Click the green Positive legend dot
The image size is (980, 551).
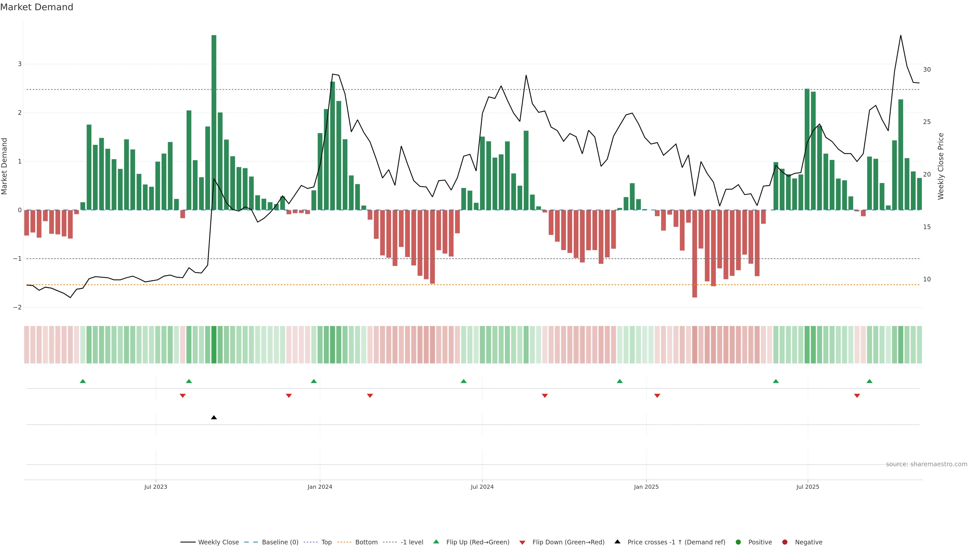(738, 542)
